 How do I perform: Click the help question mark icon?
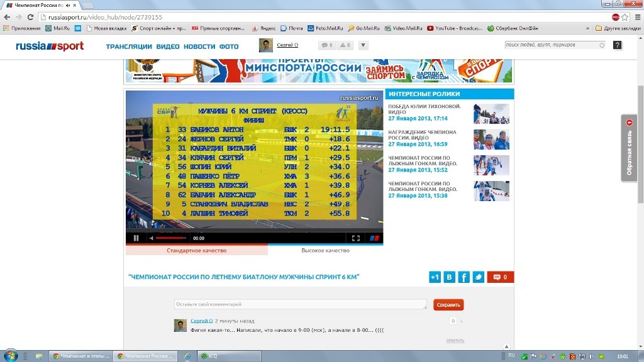(617, 45)
